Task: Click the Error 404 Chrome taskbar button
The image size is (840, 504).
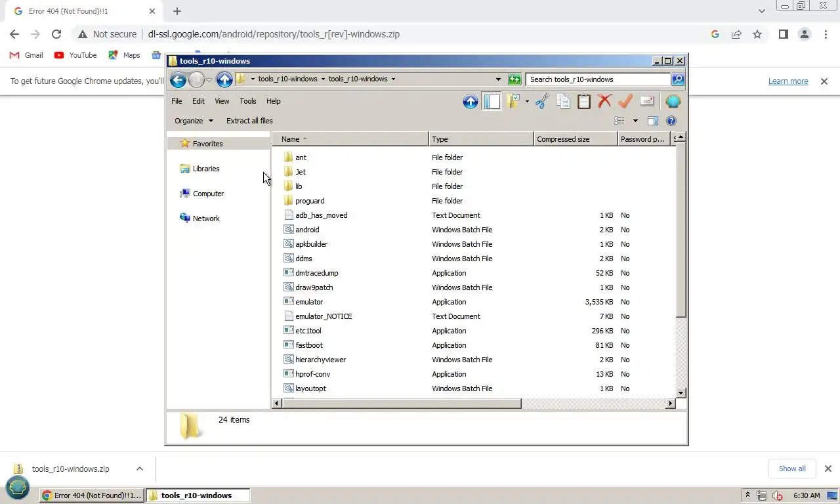Action: coord(92,495)
